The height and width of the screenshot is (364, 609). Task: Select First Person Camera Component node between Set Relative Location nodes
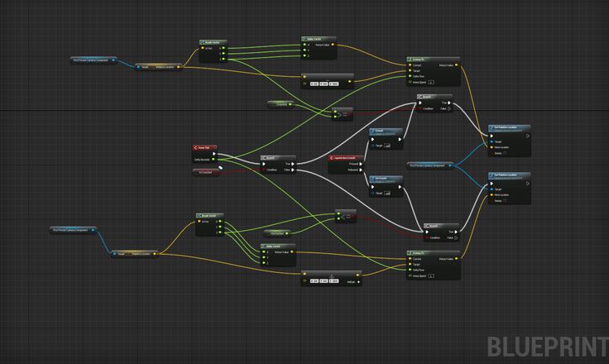pyautogui.click(x=430, y=165)
